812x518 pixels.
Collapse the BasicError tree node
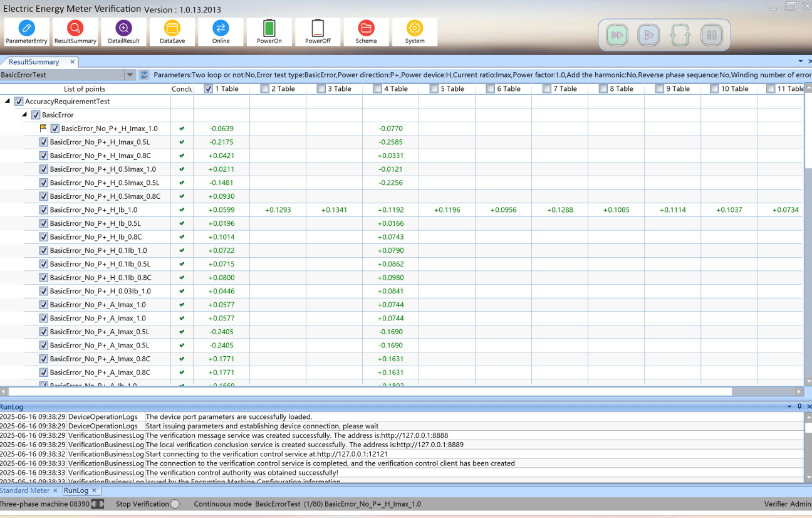[x=24, y=115]
